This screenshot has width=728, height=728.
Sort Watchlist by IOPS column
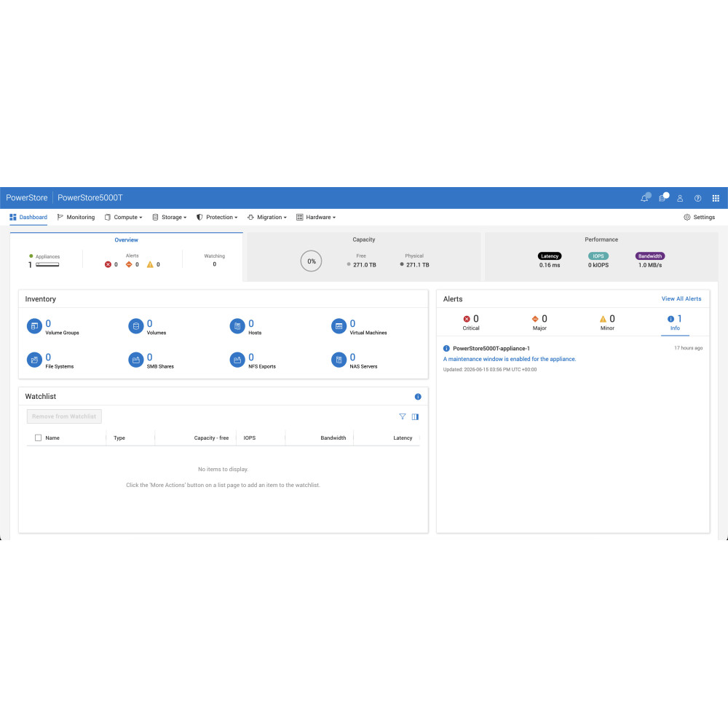pyautogui.click(x=249, y=438)
